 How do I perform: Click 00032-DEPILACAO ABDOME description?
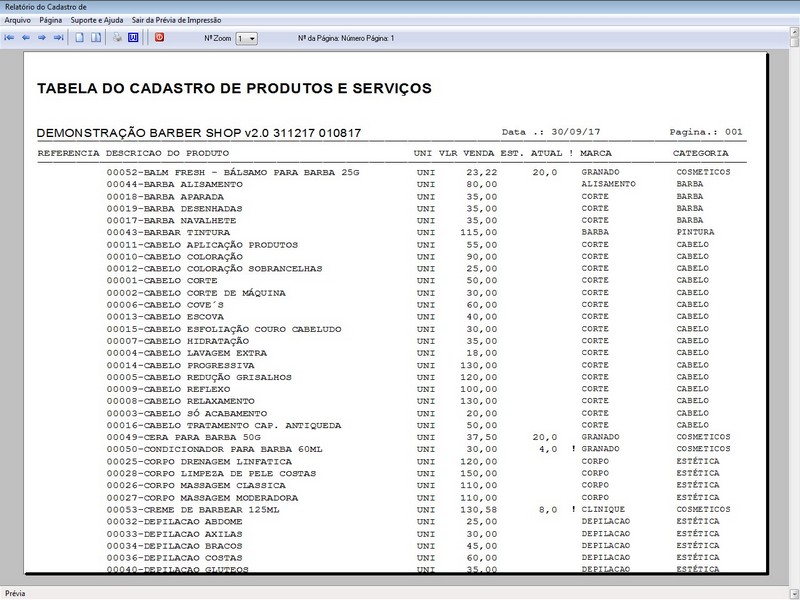[174, 521]
